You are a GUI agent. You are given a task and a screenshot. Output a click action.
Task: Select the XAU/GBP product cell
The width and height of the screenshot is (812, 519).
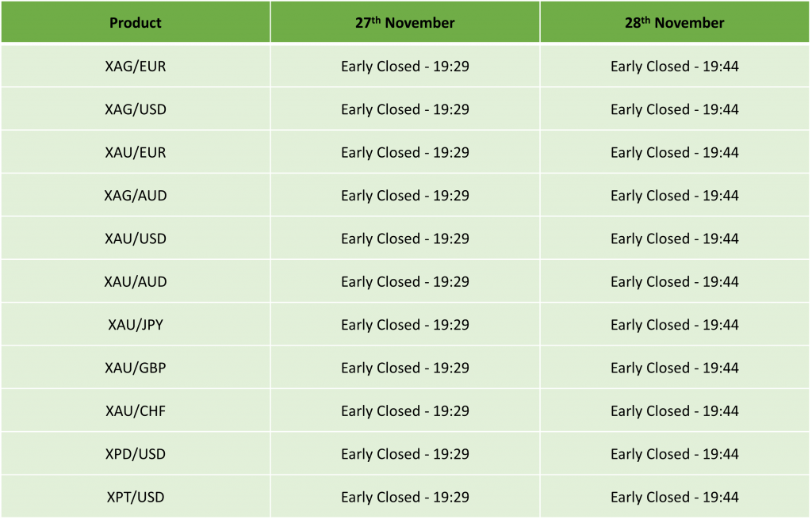point(136,368)
